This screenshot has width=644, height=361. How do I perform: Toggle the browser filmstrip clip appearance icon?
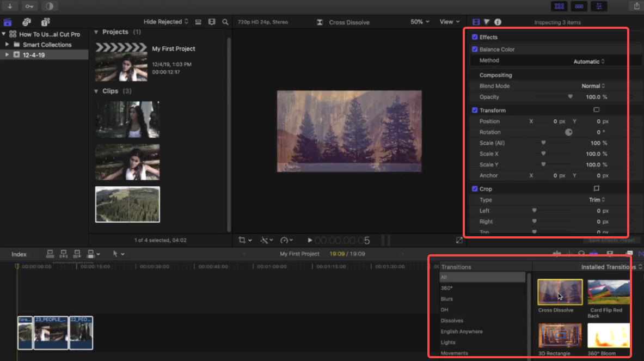[212, 22]
